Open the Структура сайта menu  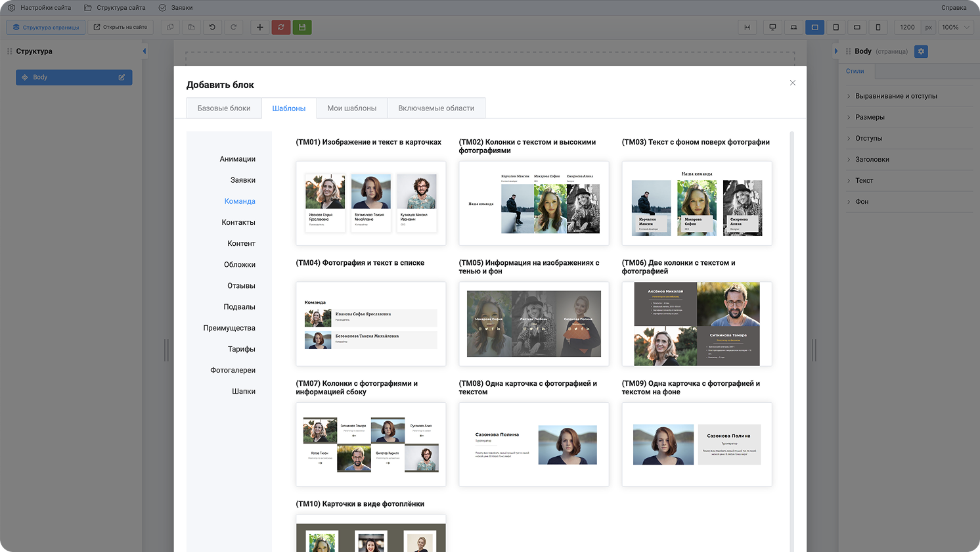tap(115, 8)
